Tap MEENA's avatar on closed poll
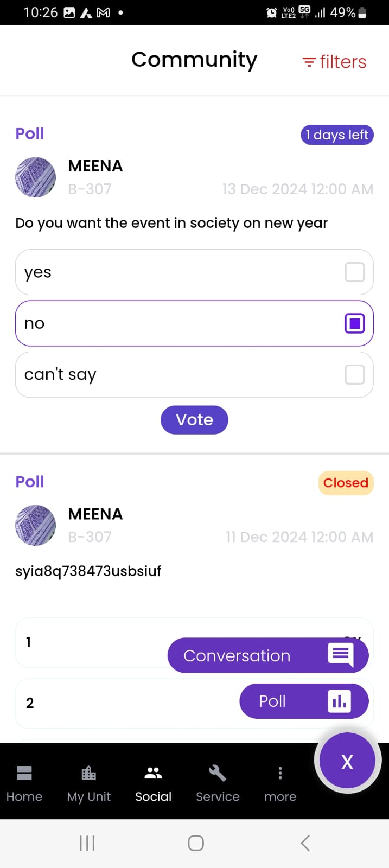 [35, 525]
